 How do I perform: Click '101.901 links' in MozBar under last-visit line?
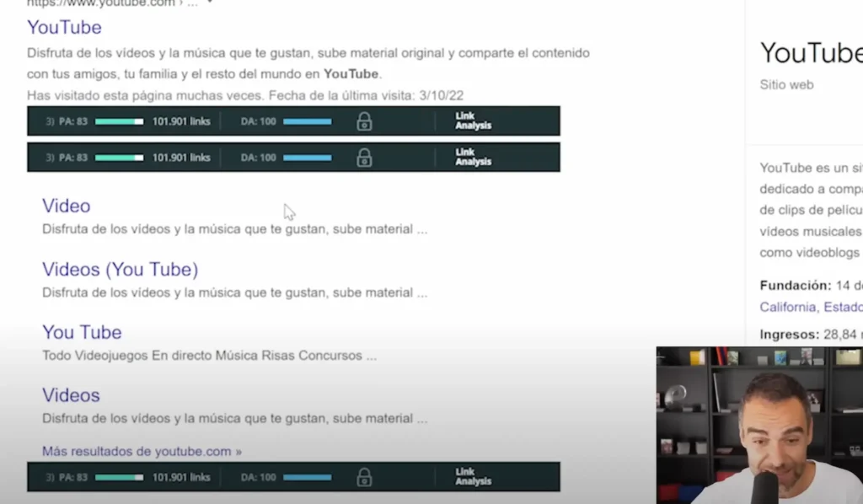point(181,121)
